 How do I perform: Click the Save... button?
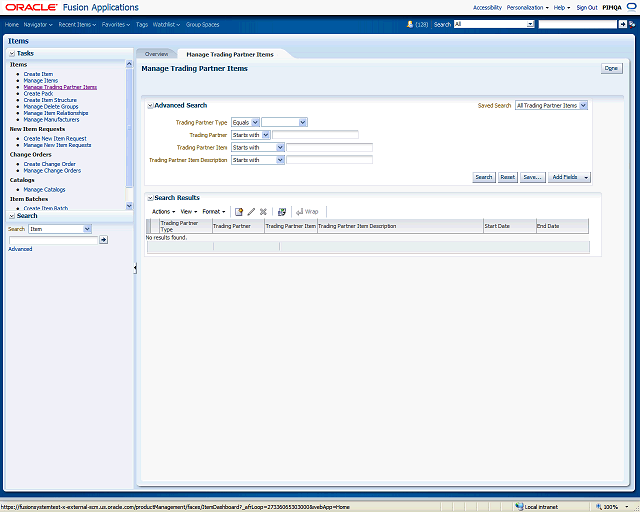coord(532,177)
